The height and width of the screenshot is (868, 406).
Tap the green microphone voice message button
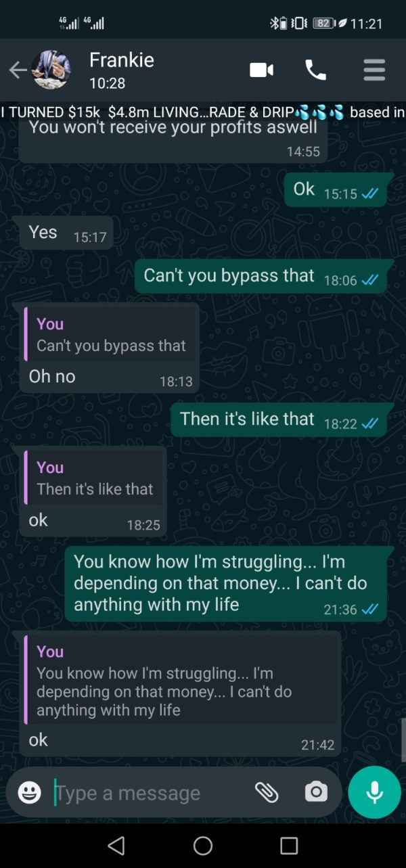374,792
